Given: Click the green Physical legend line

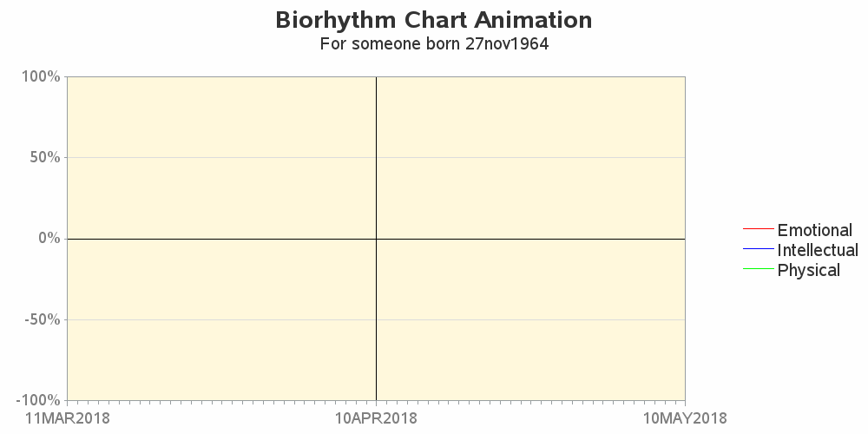Looking at the screenshot, I should tap(758, 268).
